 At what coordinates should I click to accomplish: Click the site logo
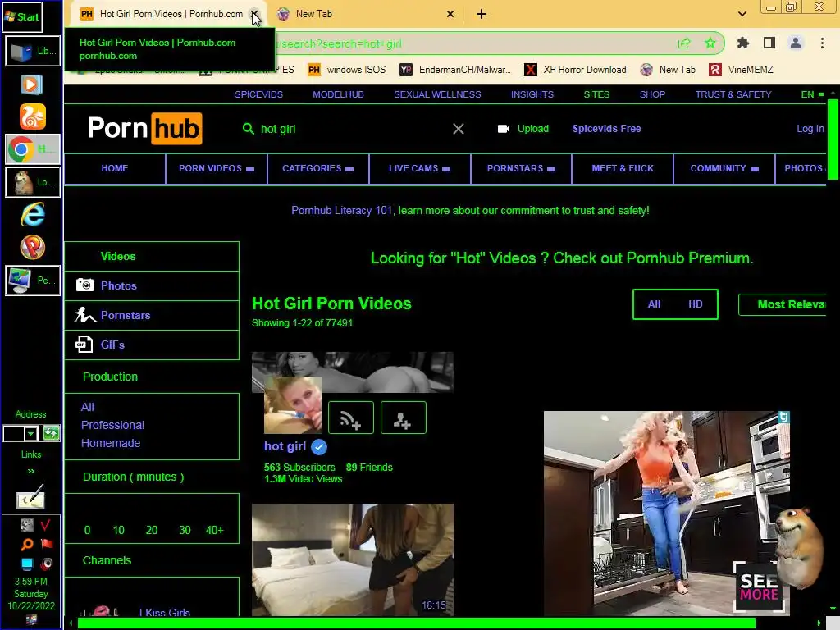pyautogui.click(x=144, y=129)
